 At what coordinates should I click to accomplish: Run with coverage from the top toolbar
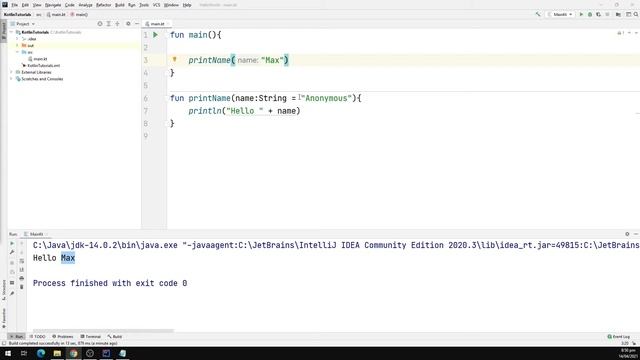(x=598, y=14)
